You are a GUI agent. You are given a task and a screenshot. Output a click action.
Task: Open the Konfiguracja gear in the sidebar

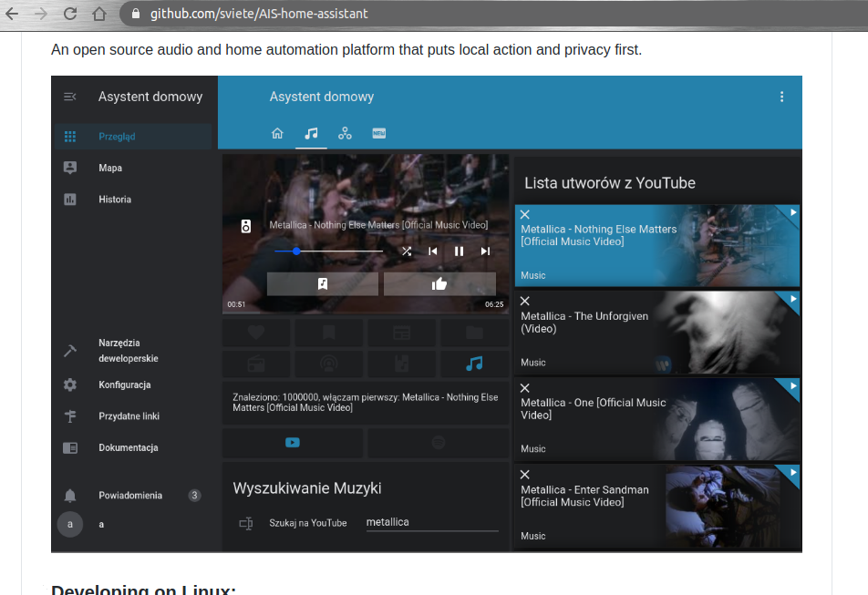click(x=70, y=385)
